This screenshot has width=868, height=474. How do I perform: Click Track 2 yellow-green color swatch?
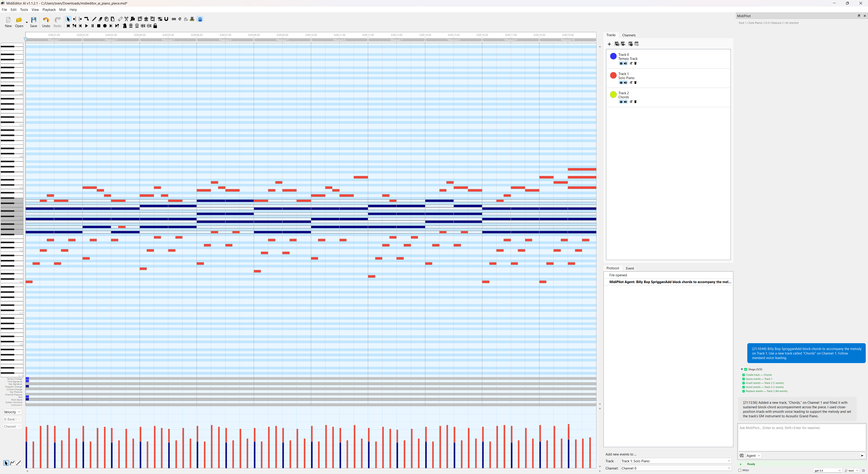pyautogui.click(x=613, y=95)
